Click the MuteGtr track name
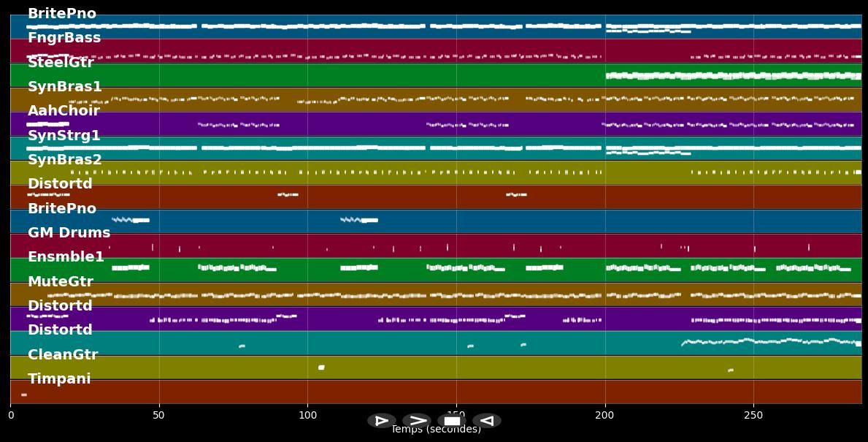 coord(61,282)
